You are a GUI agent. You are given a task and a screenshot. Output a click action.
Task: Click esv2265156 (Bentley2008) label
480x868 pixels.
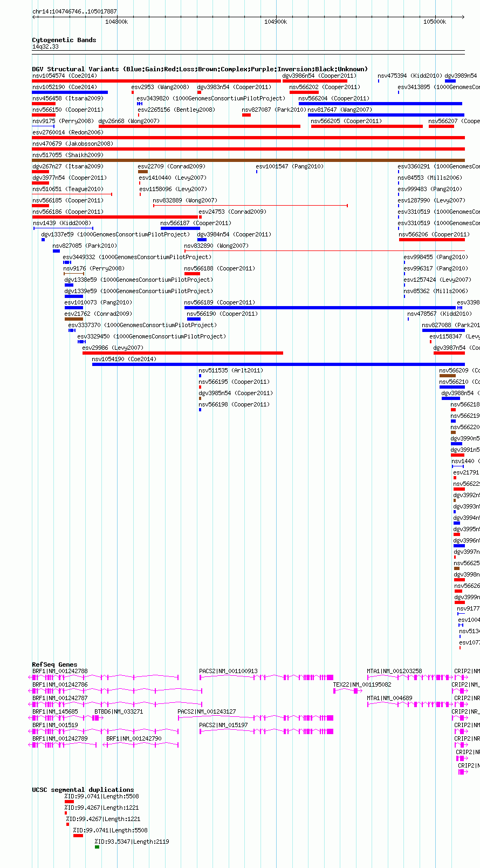[x=176, y=110]
